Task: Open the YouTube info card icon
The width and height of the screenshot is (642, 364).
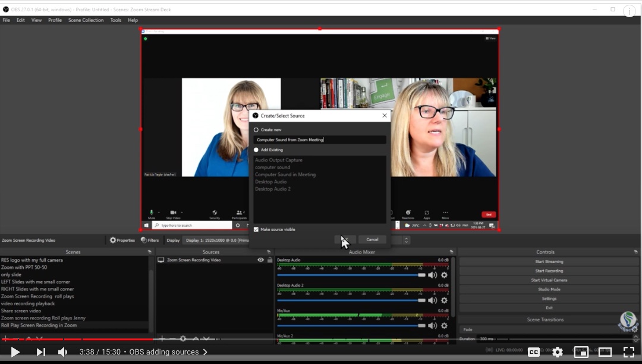Action: (629, 11)
